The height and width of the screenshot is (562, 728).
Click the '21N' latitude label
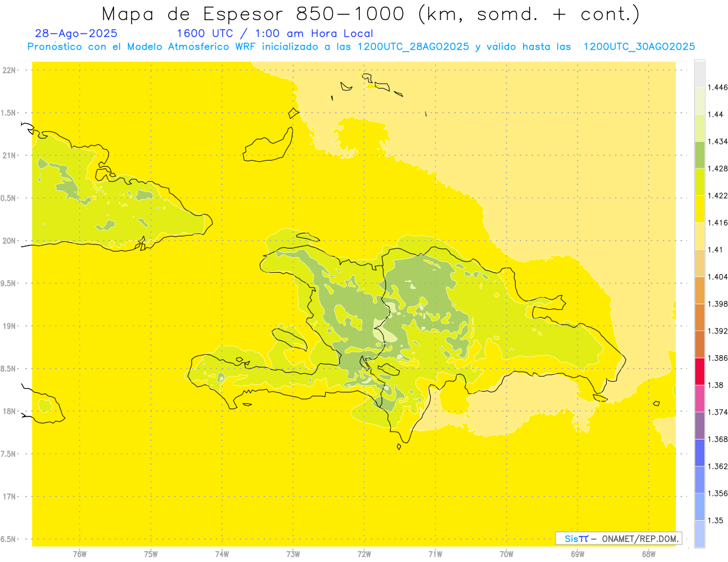[x=9, y=155]
